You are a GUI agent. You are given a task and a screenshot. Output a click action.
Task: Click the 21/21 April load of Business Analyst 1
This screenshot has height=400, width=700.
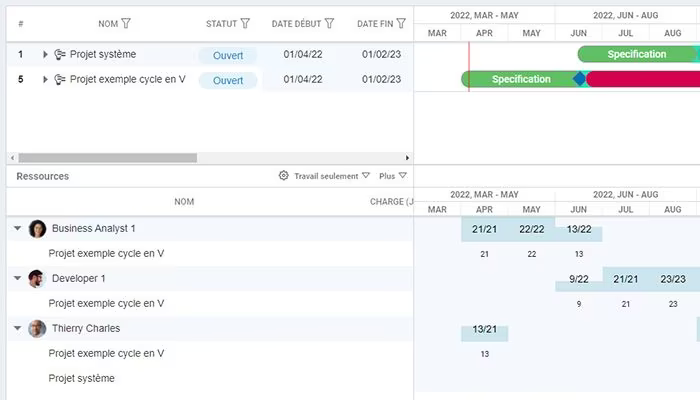click(x=484, y=229)
